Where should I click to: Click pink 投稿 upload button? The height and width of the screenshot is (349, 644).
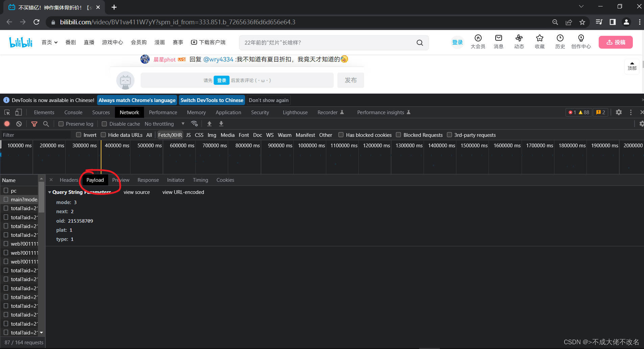click(x=616, y=42)
